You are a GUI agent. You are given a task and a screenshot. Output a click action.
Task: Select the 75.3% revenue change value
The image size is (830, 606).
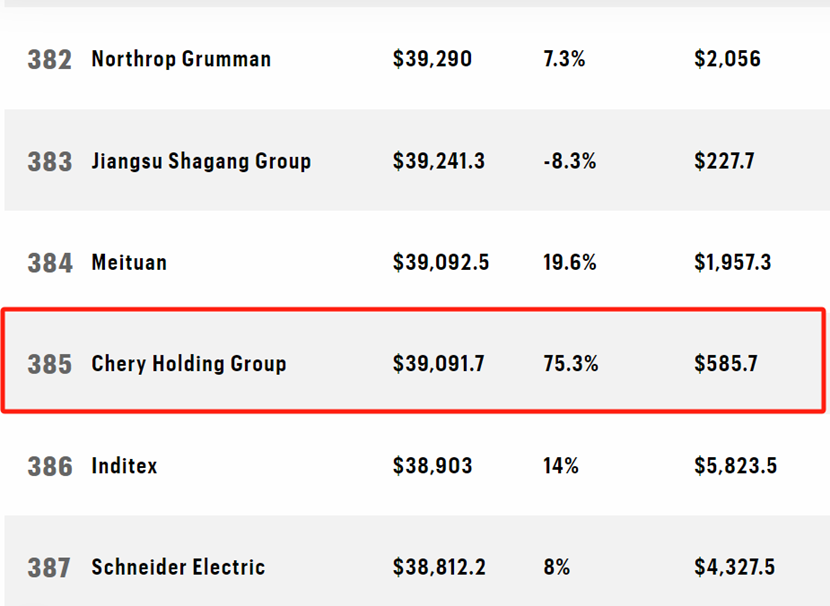click(571, 364)
